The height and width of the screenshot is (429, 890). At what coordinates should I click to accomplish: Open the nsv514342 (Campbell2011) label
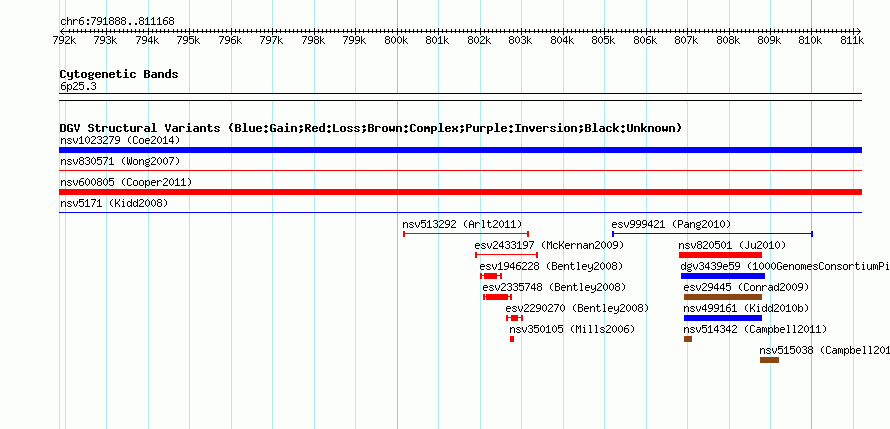[755, 329]
